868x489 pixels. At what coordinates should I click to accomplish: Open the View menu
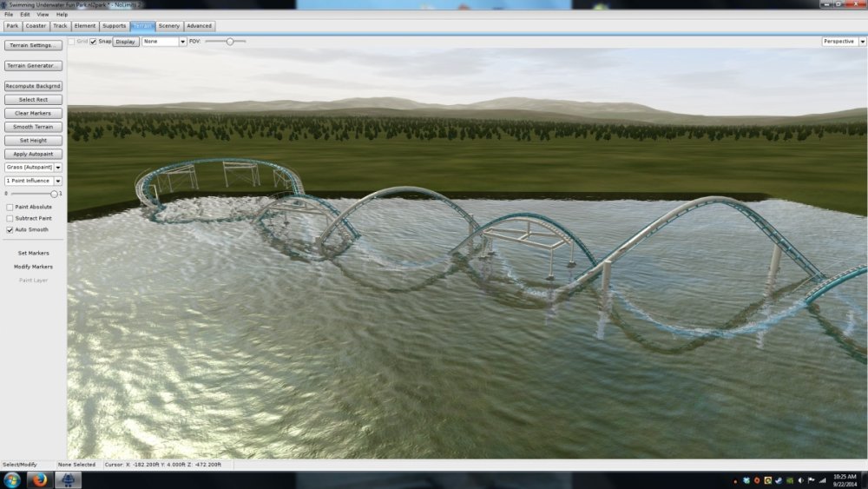tap(42, 15)
